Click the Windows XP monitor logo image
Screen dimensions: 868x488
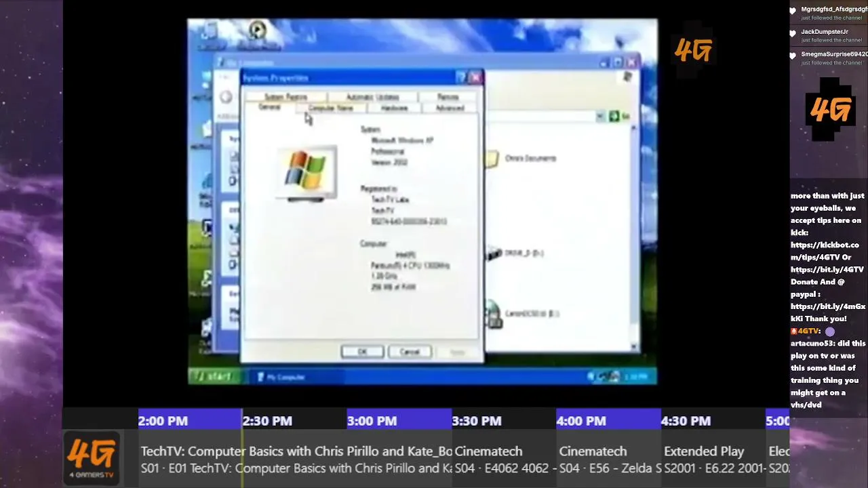coord(307,173)
